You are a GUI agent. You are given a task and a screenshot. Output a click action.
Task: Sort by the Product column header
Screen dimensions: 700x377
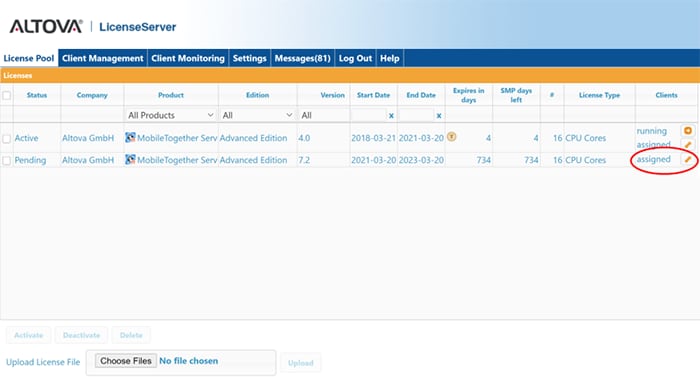click(171, 95)
